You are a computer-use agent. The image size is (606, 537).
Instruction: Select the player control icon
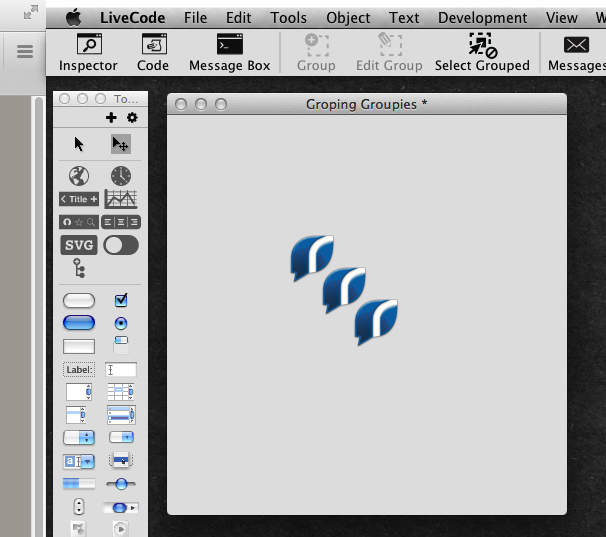[121, 528]
